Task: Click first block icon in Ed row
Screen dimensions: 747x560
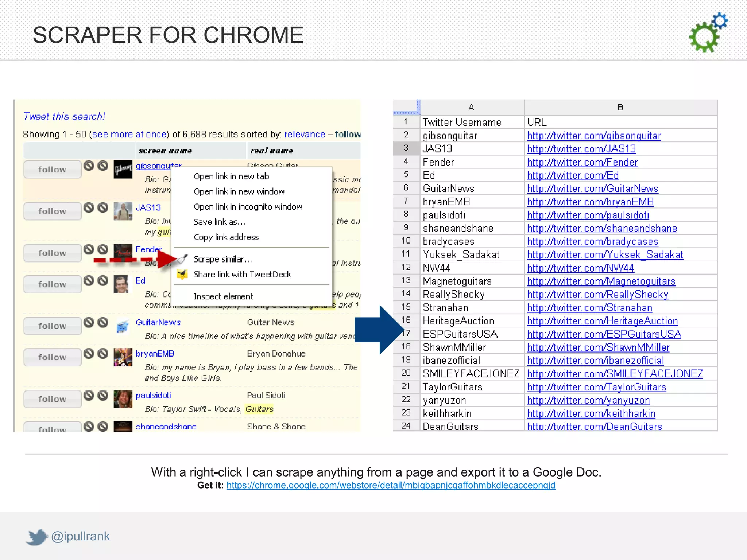Action: [89, 280]
